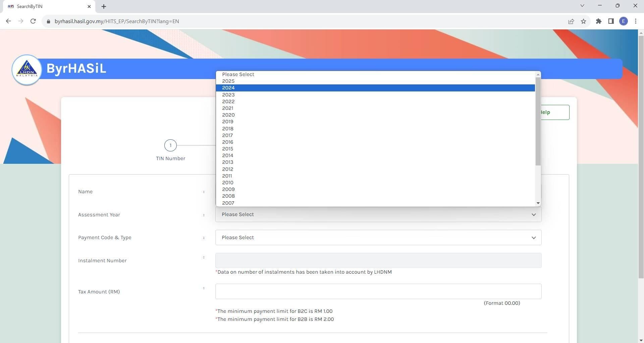Click the address bar URL
Viewport: 644px width, 343px height.
tap(117, 21)
